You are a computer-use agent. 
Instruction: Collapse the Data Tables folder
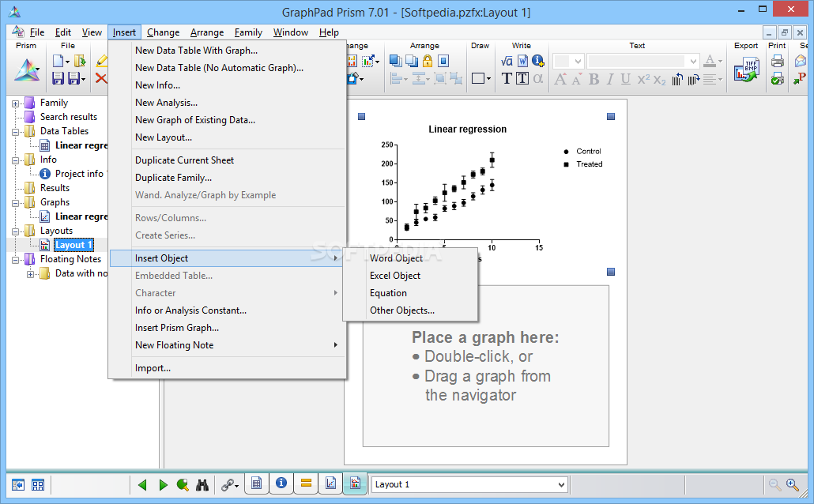pos(16,132)
